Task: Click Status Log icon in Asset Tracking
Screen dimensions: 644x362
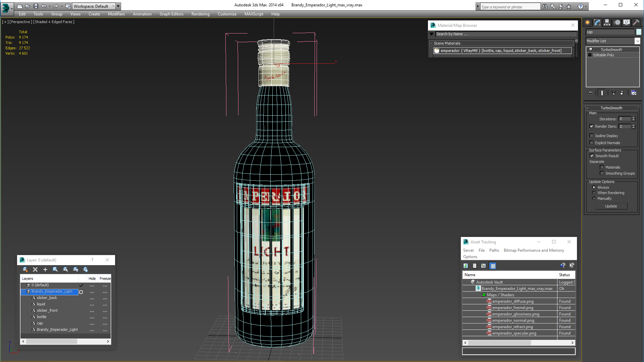Action: (475, 266)
